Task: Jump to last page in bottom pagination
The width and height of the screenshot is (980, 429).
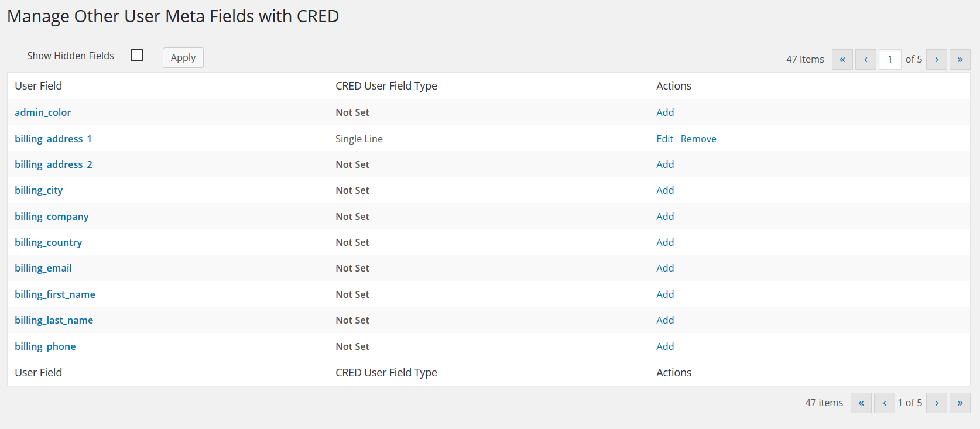Action: 960,403
